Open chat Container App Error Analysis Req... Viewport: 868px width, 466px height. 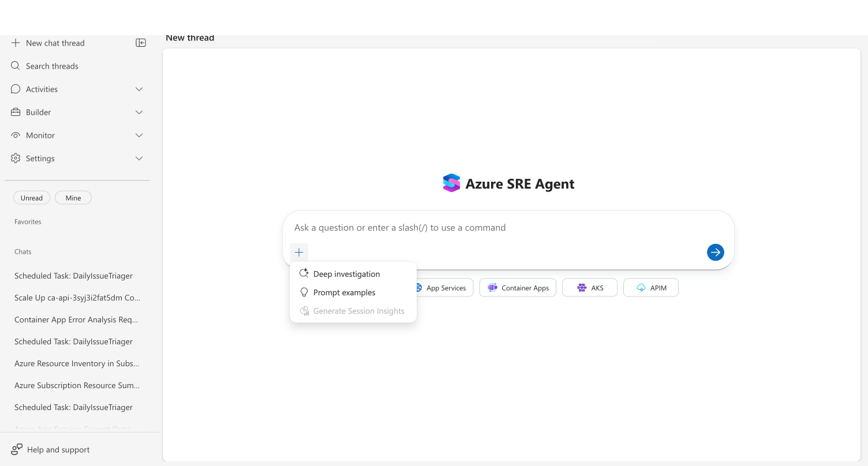pos(76,320)
